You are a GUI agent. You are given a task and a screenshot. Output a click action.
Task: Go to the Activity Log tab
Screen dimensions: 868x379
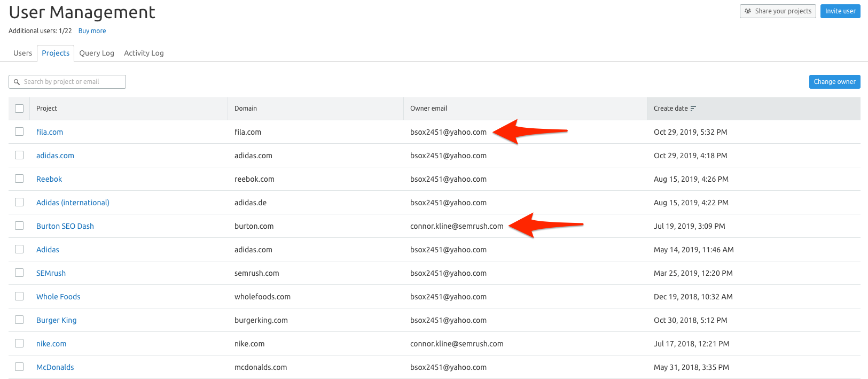tap(144, 53)
